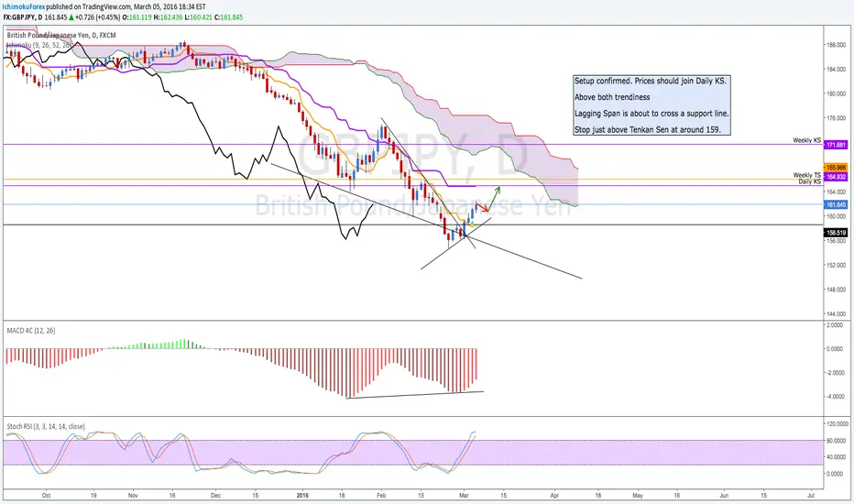854x504 pixels.
Task: Click the Jun date on time axis
Action: point(724,495)
